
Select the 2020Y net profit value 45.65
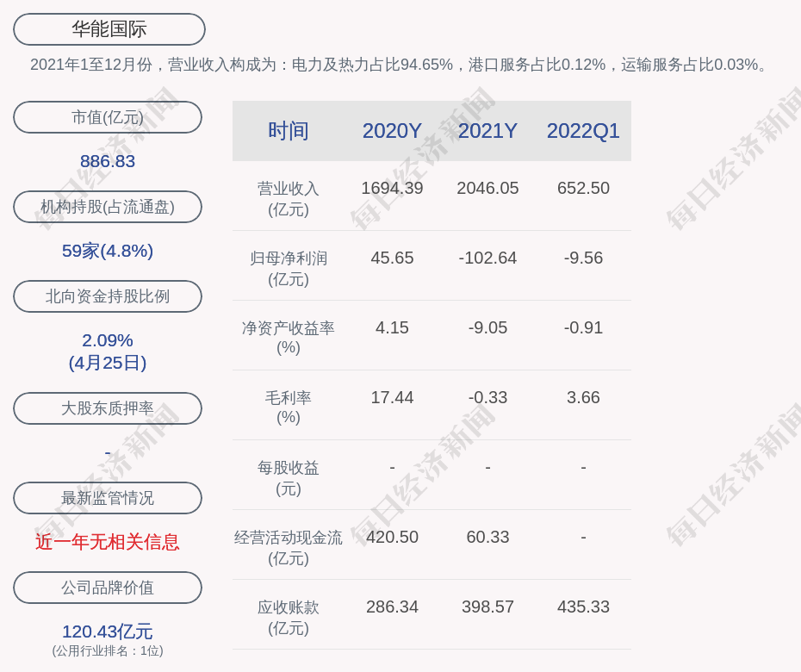(x=393, y=258)
